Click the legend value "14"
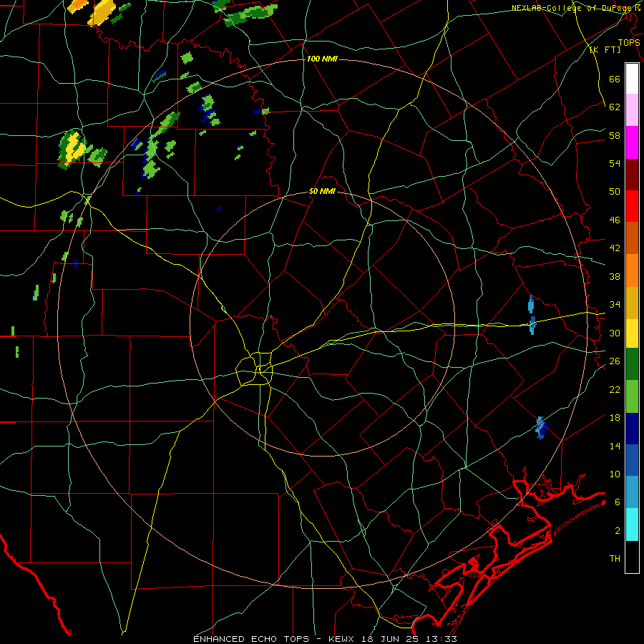This screenshot has width=644, height=644. click(615, 446)
